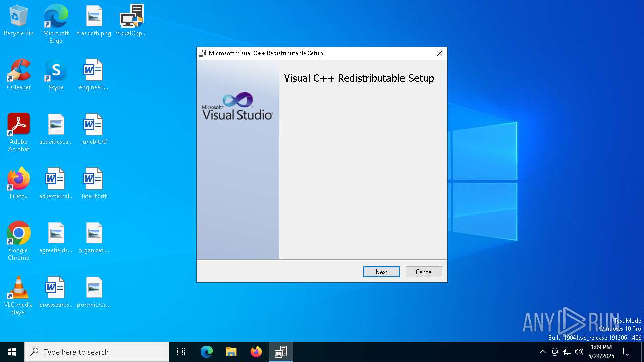Viewport: 644px width, 362px height.
Task: Select the organizati... image file icon
Action: point(94,238)
